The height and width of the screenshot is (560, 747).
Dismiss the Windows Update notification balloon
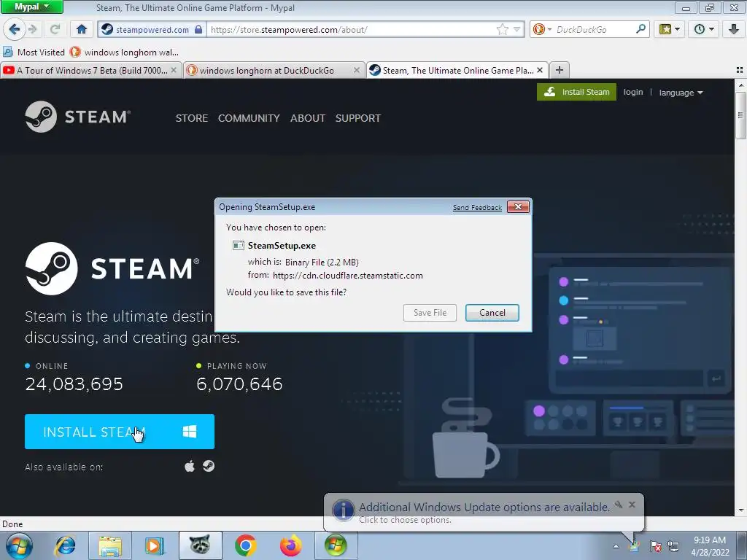632,505
